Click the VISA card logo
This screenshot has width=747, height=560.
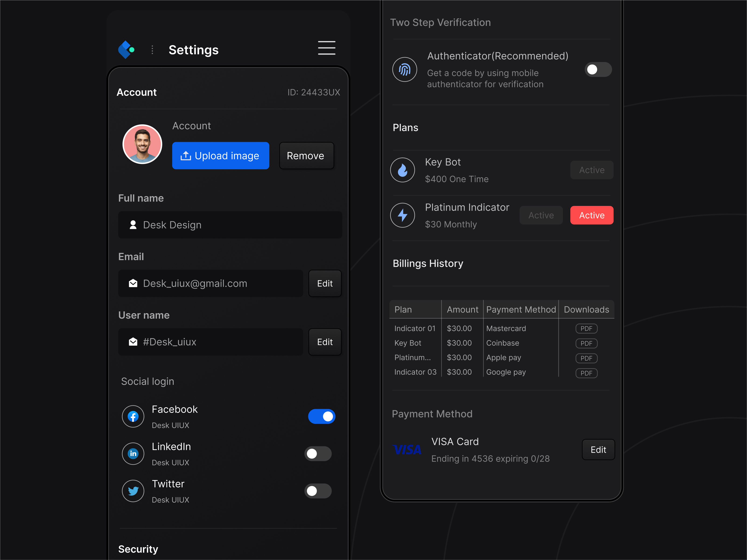tap(407, 449)
